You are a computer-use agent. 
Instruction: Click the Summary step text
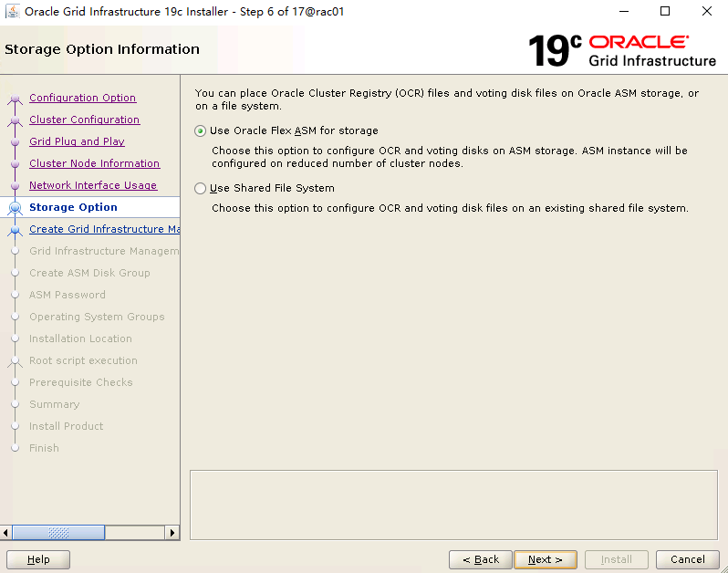(55, 404)
